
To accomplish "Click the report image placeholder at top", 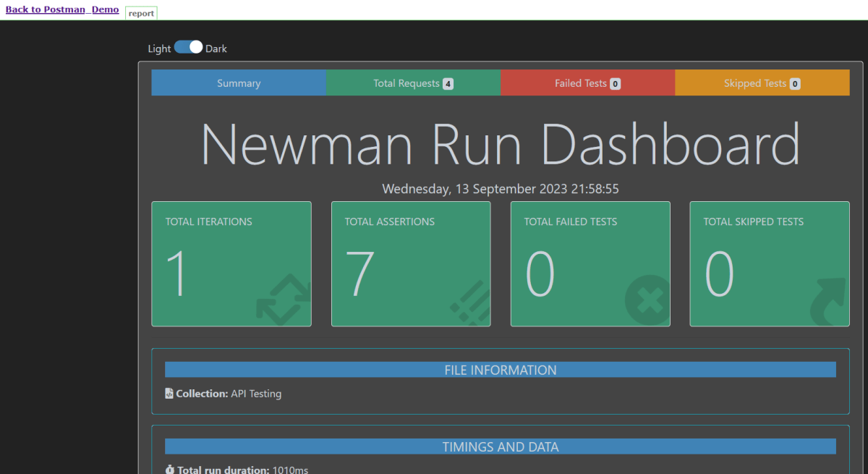I will pos(141,13).
